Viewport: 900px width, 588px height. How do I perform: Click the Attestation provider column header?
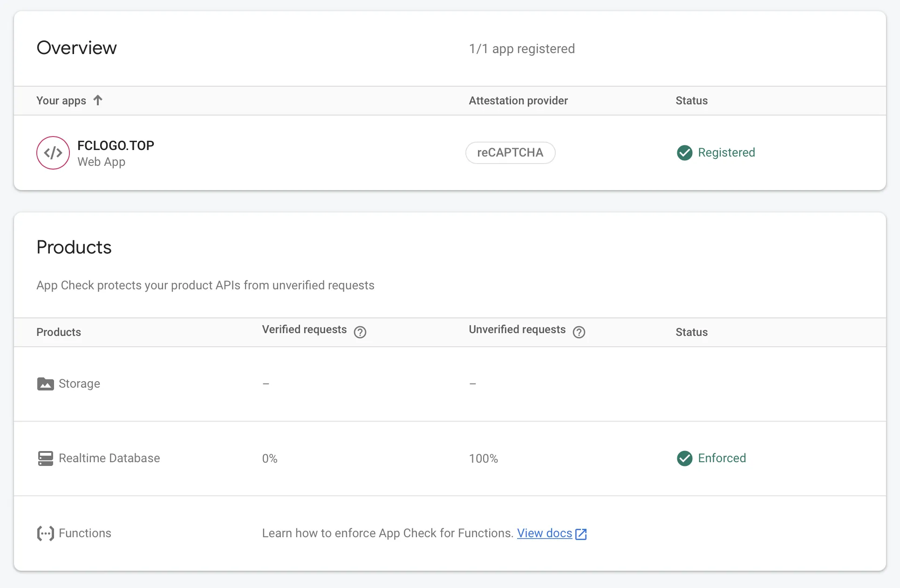click(x=518, y=101)
